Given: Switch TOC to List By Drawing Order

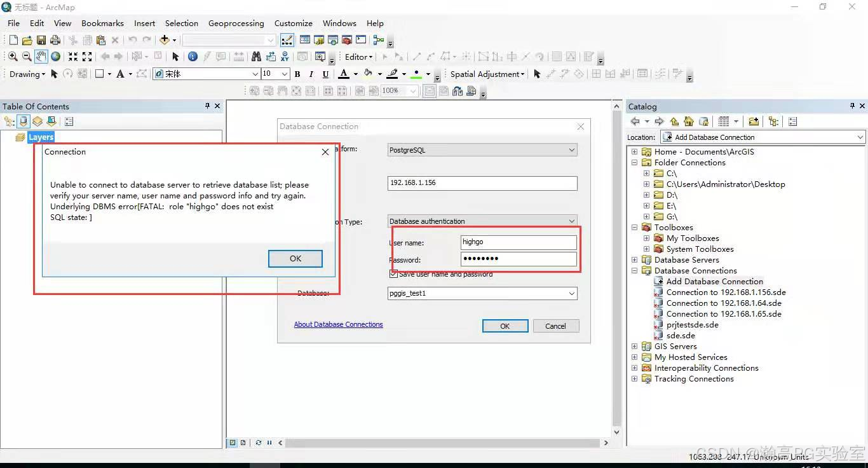Looking at the screenshot, I should coord(9,121).
